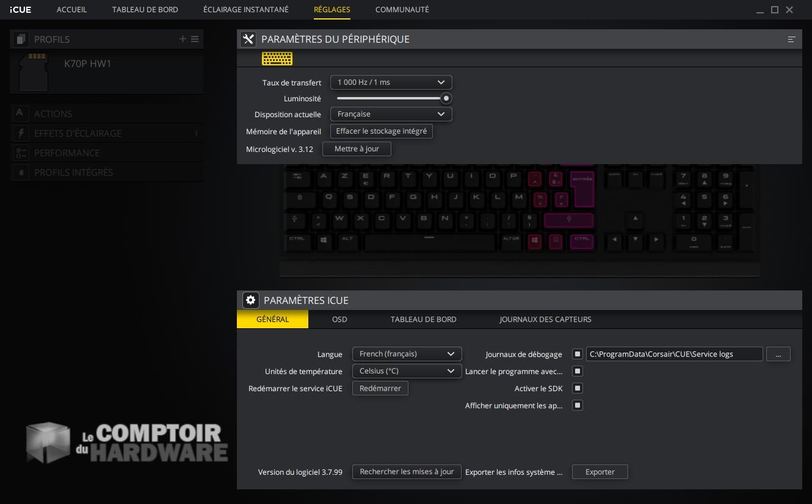Viewport: 812px width, 504px height.
Task: Toggle Afficher uniquement les ap... checkbox
Action: [578, 405]
